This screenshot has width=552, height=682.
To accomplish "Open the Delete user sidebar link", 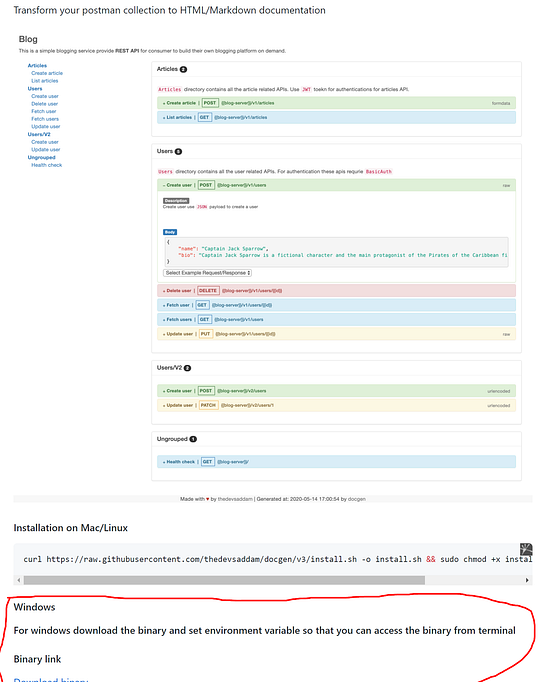I will [x=44, y=104].
